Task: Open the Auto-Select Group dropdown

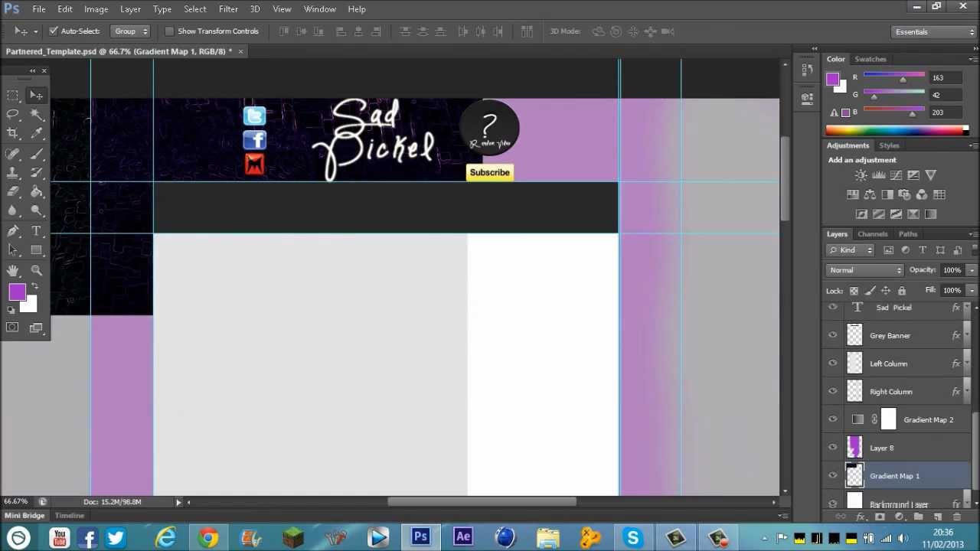Action: click(x=131, y=31)
